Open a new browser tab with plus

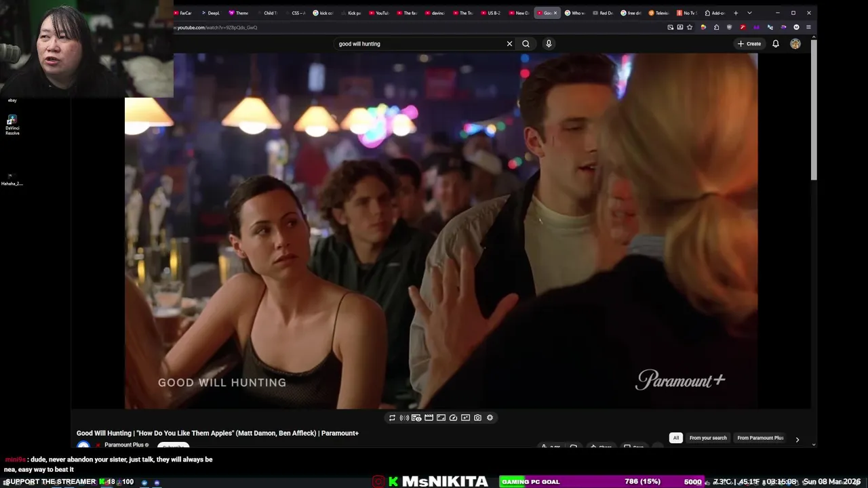[736, 13]
